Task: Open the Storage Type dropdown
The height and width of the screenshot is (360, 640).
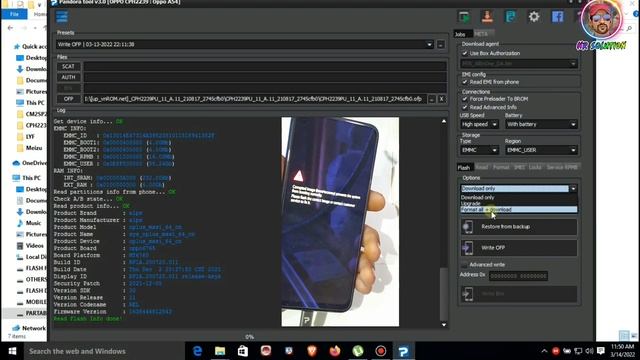Action: click(x=480, y=150)
